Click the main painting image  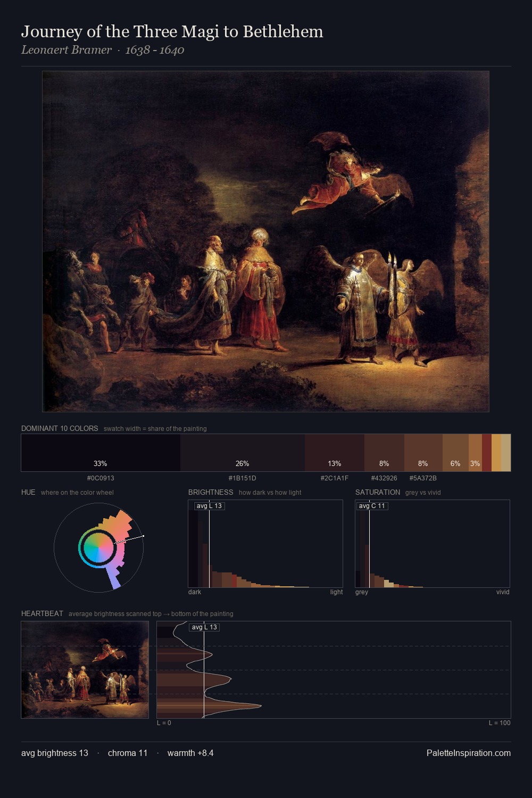coord(265,242)
